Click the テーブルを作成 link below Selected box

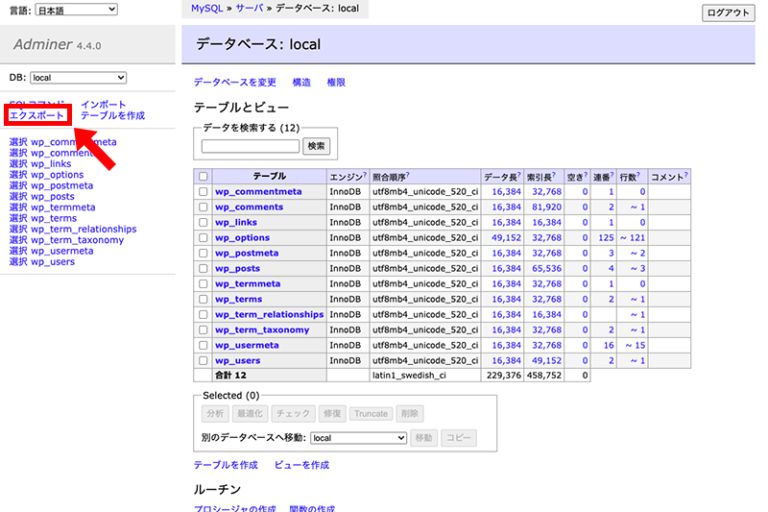pyautogui.click(x=226, y=465)
